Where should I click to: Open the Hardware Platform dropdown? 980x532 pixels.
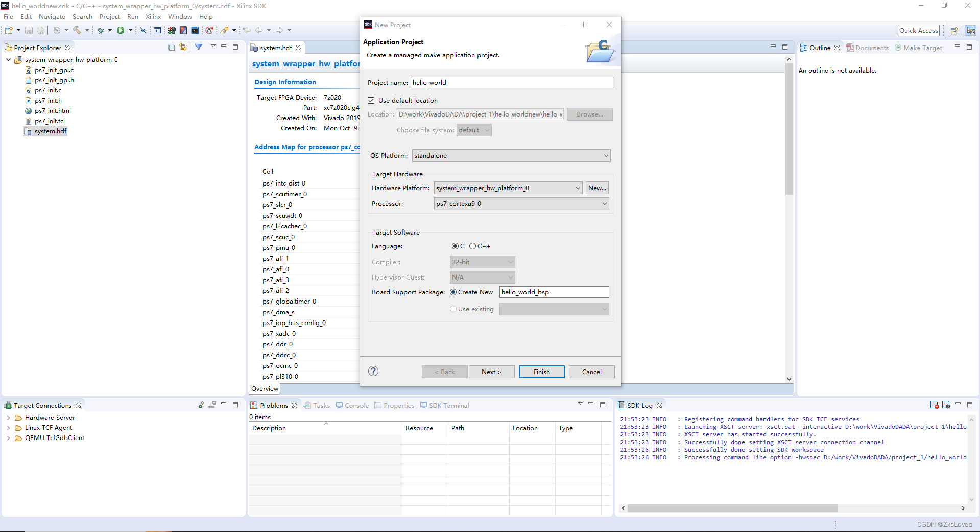[x=508, y=188]
